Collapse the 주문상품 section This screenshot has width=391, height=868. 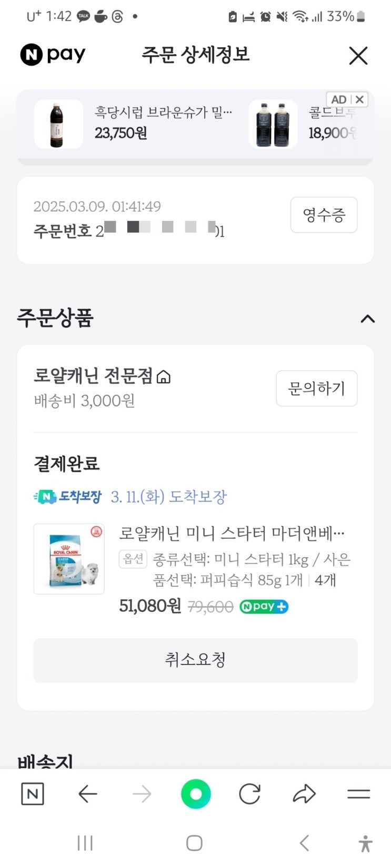pyautogui.click(x=367, y=319)
